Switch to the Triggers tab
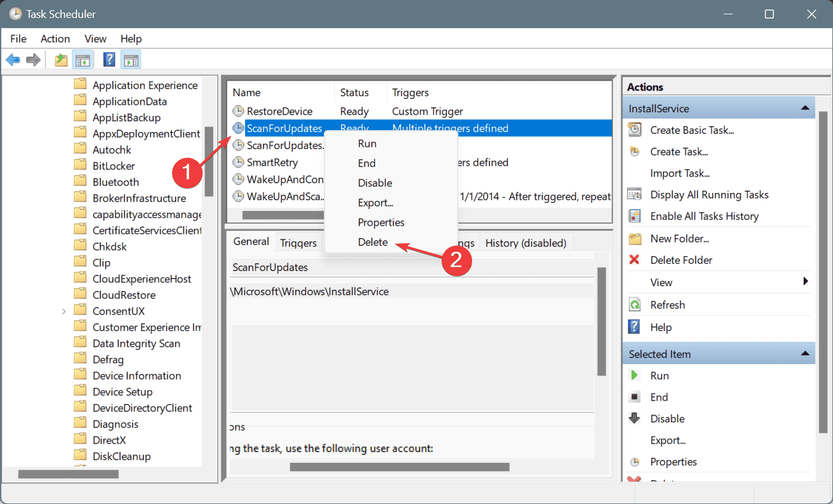This screenshot has width=833, height=504. [298, 243]
